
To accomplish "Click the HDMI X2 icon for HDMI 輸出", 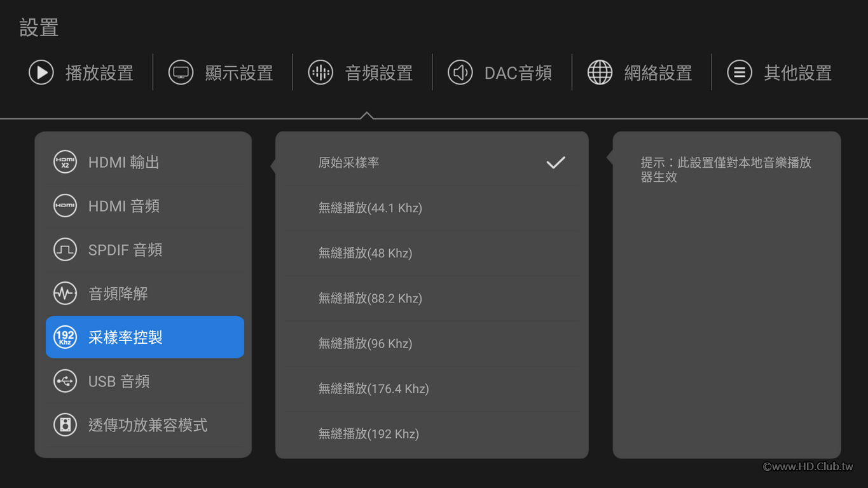I will point(65,162).
